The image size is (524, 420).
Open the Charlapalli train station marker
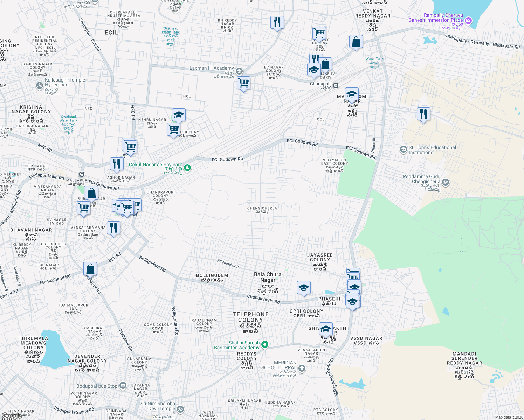tap(335, 85)
